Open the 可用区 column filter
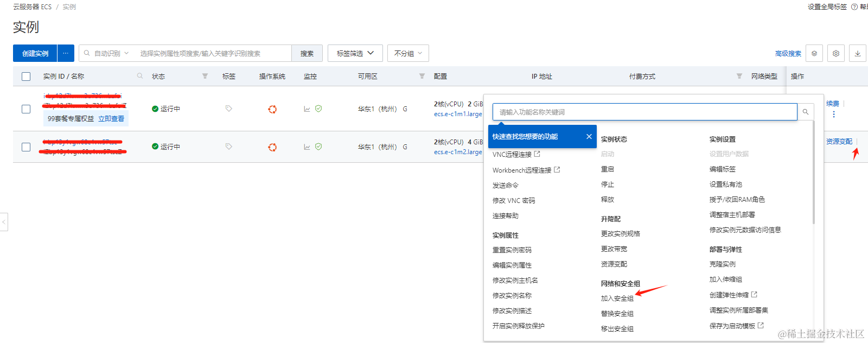This screenshot has height=343, width=868. click(x=422, y=76)
